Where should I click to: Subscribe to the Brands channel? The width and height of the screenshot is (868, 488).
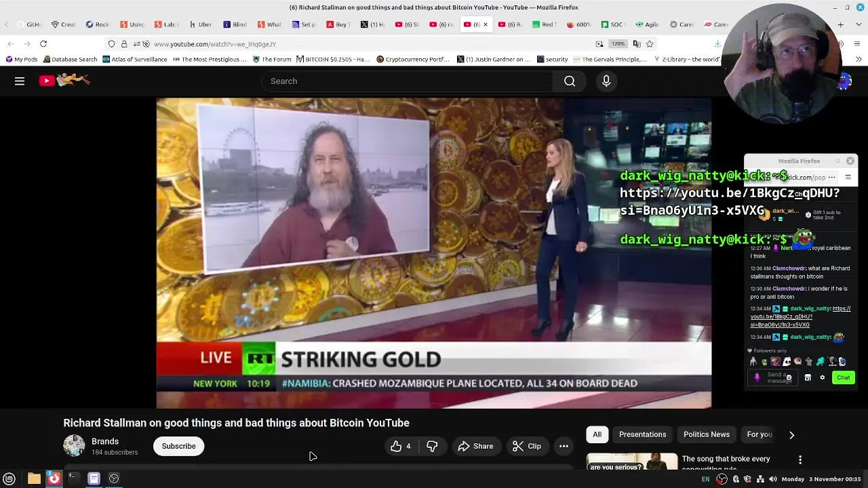[178, 446]
